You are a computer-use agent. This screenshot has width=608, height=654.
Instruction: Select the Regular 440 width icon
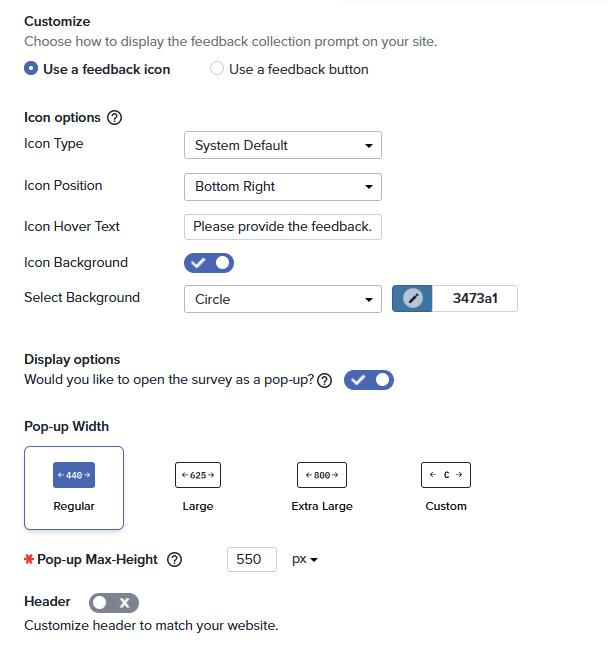tap(74, 475)
